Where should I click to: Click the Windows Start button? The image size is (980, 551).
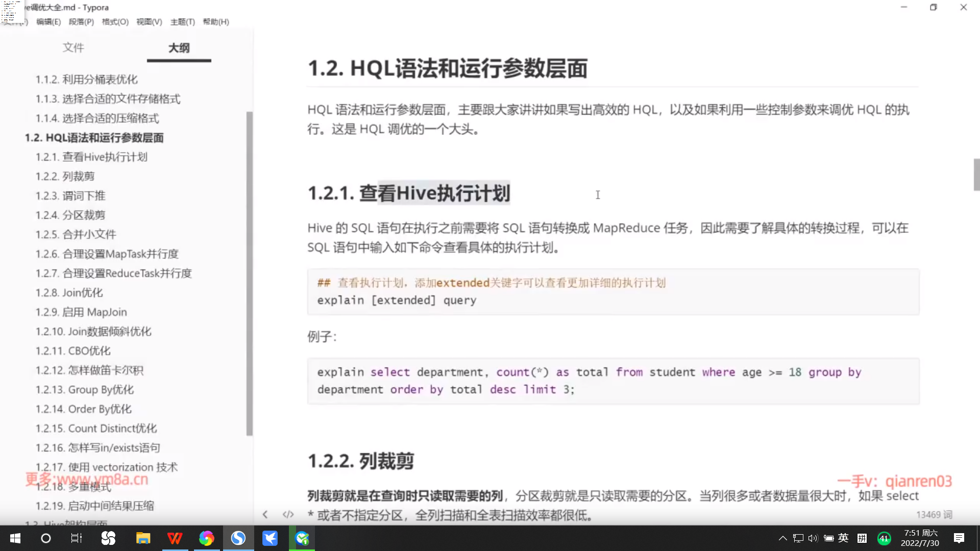(15, 538)
